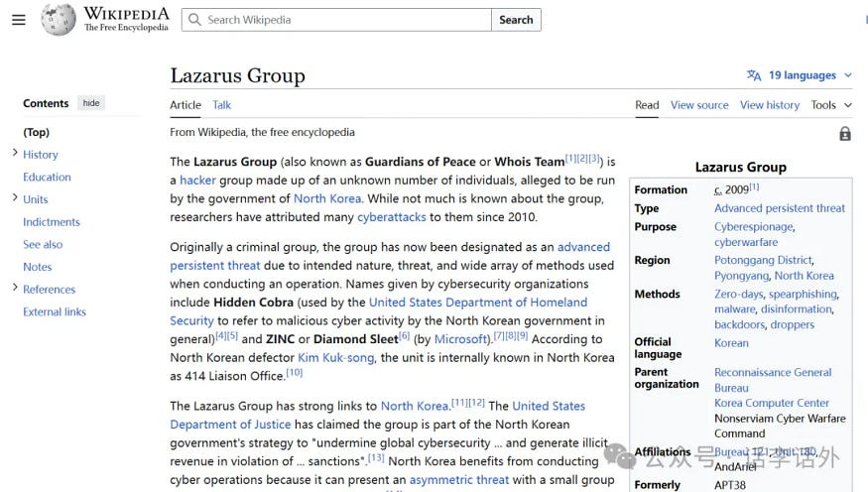Click the page protection padlock icon

coord(845,134)
